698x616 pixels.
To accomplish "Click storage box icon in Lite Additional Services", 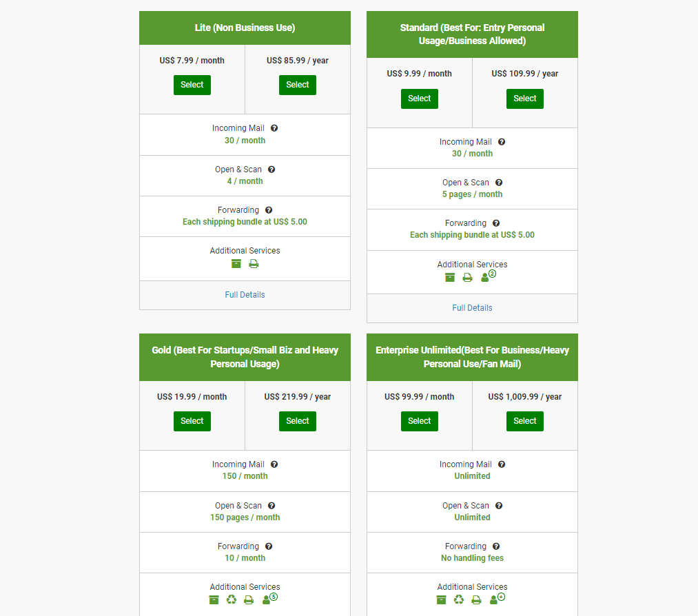I will point(236,264).
